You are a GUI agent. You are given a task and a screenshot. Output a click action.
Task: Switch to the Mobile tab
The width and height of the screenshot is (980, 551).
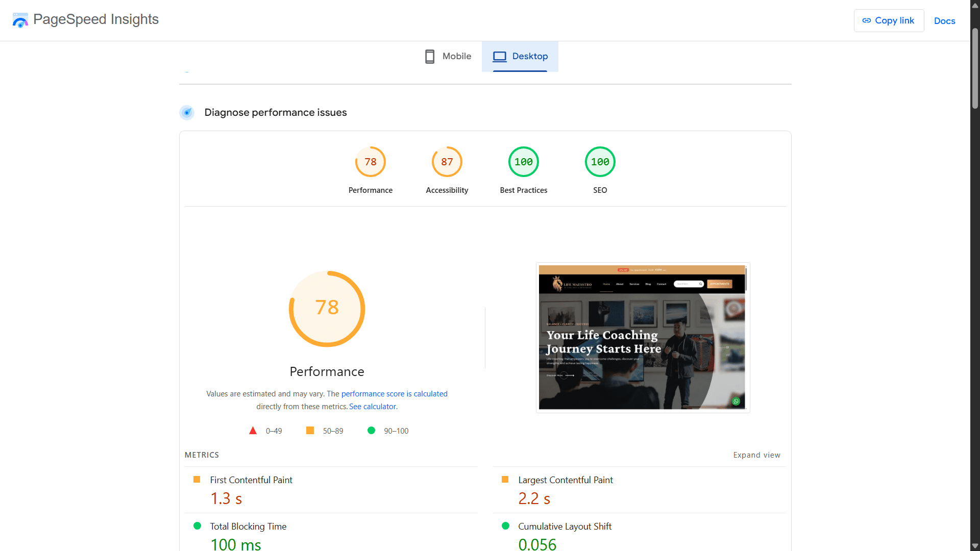[x=448, y=56]
